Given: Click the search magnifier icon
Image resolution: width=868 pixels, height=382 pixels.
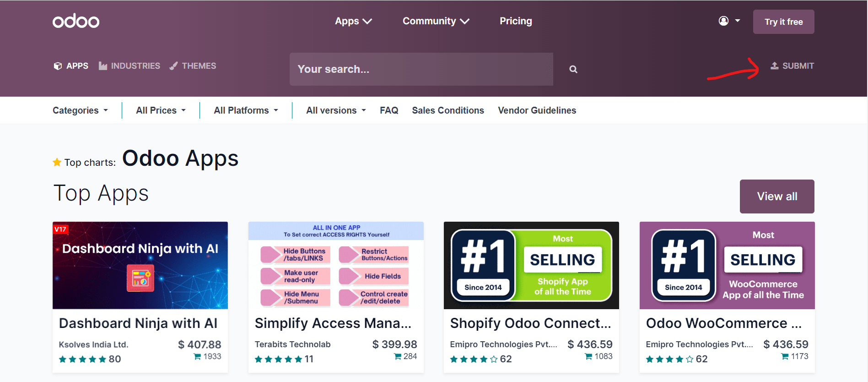Looking at the screenshot, I should coord(573,69).
